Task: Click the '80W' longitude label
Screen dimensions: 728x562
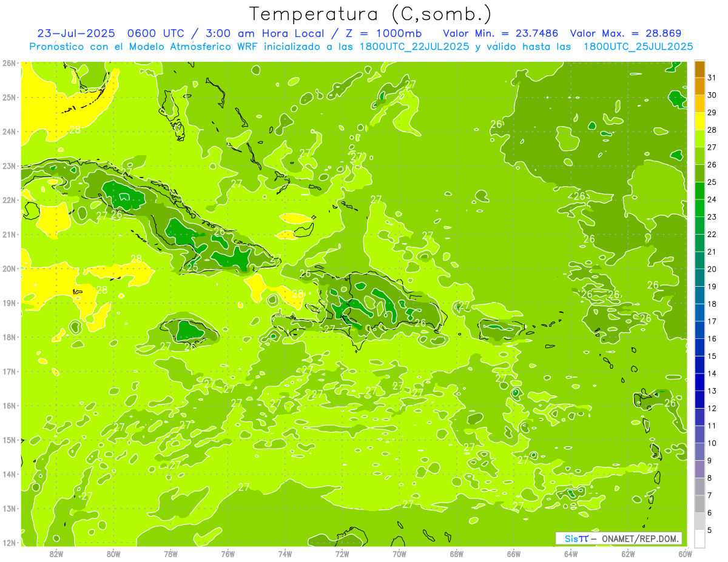Action: coord(113,553)
